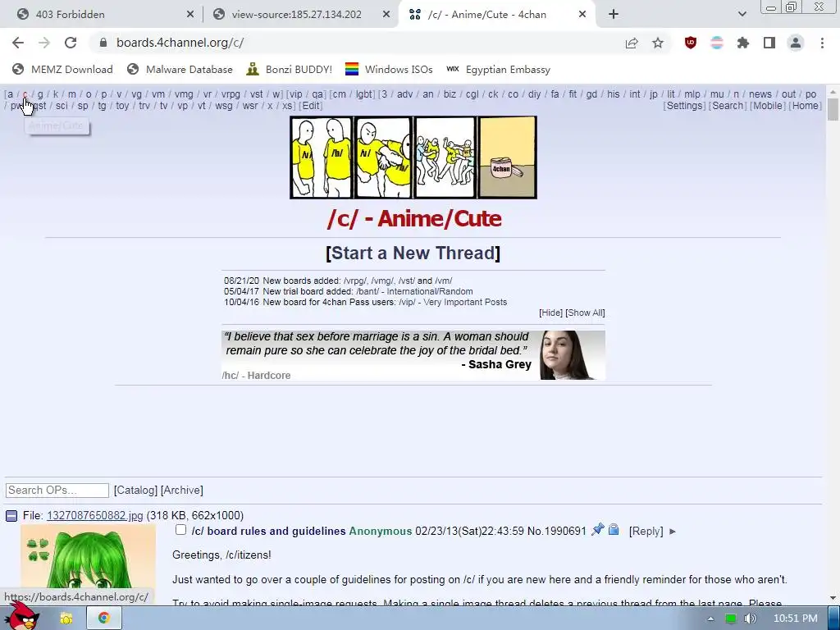Open the board [Archive]
The width and height of the screenshot is (840, 630).
181,491
